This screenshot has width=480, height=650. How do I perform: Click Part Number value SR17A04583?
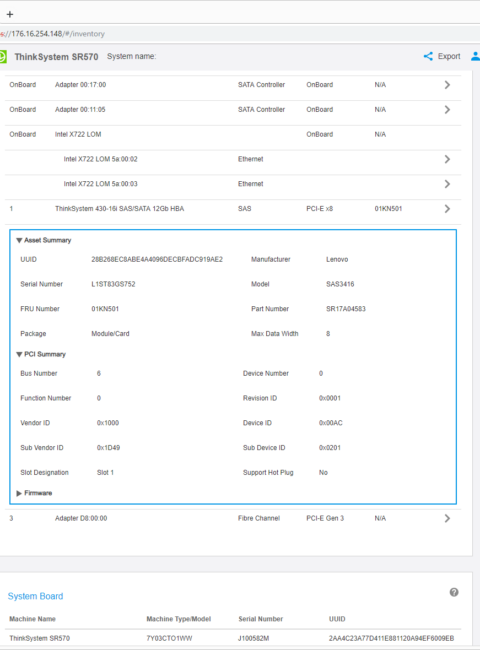pyautogui.click(x=346, y=309)
